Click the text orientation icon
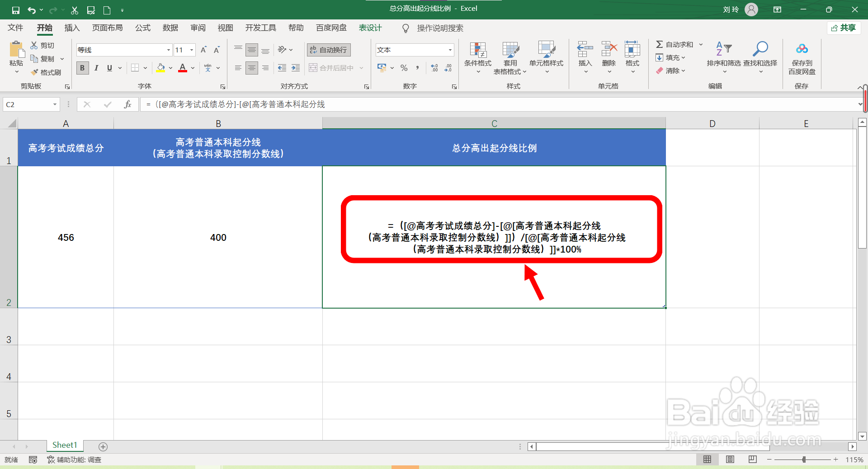 282,50
